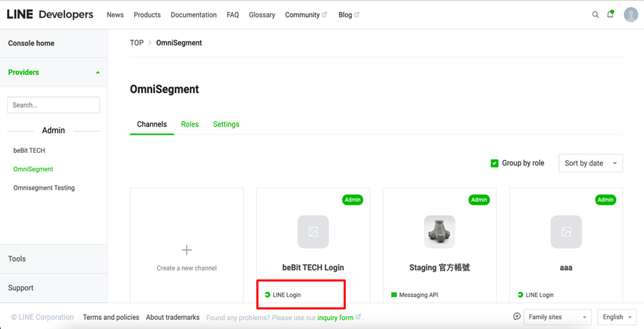Open the Documentation menu item
Image resolution: width=644 pixels, height=329 pixels.
pos(193,15)
